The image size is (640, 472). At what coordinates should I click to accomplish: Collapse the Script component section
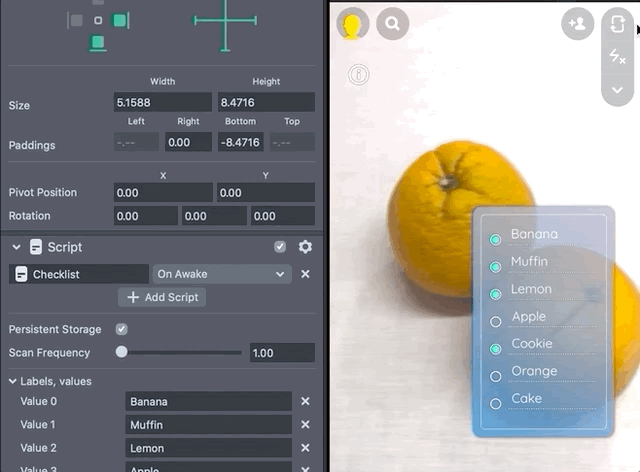coord(16,247)
